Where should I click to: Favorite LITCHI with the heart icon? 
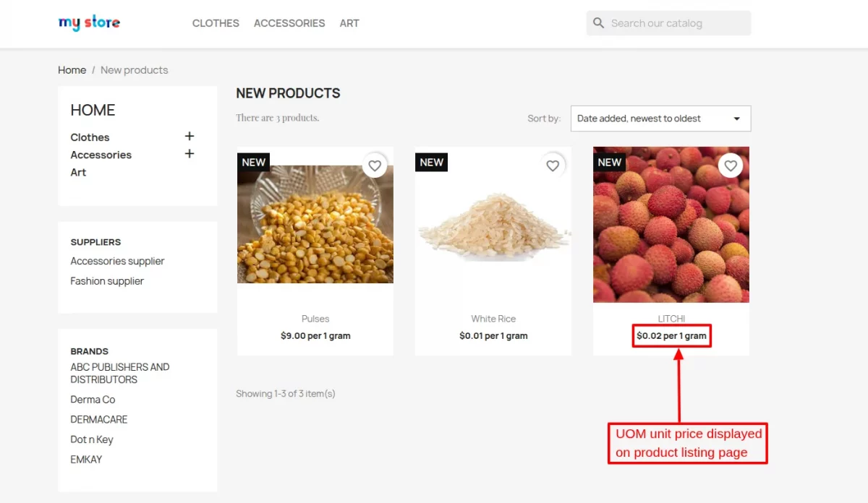pyautogui.click(x=731, y=166)
